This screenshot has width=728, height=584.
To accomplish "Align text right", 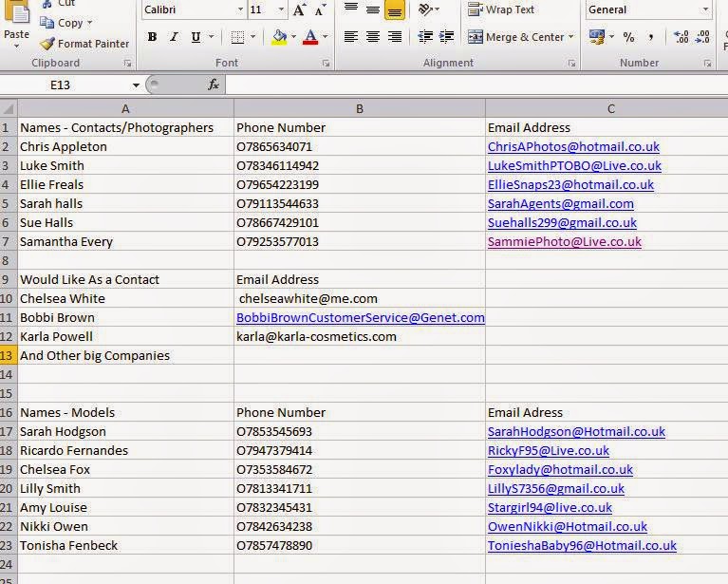I will click(395, 37).
